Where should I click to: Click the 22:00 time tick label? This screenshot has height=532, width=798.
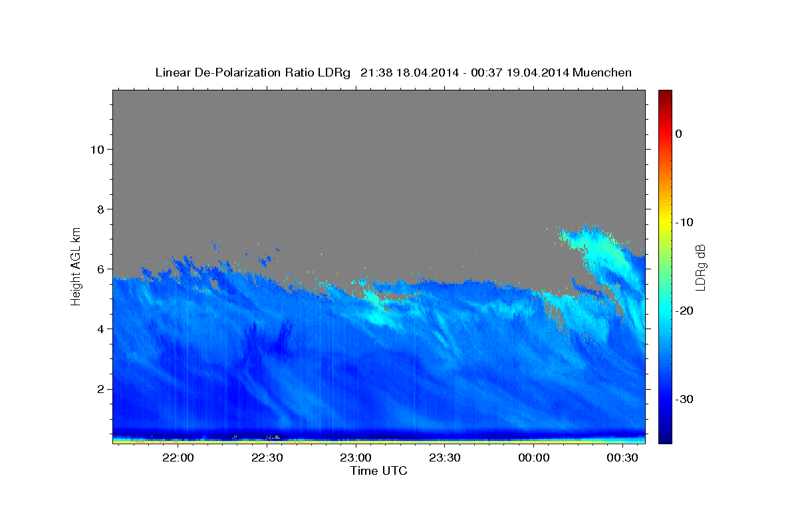[x=178, y=458]
